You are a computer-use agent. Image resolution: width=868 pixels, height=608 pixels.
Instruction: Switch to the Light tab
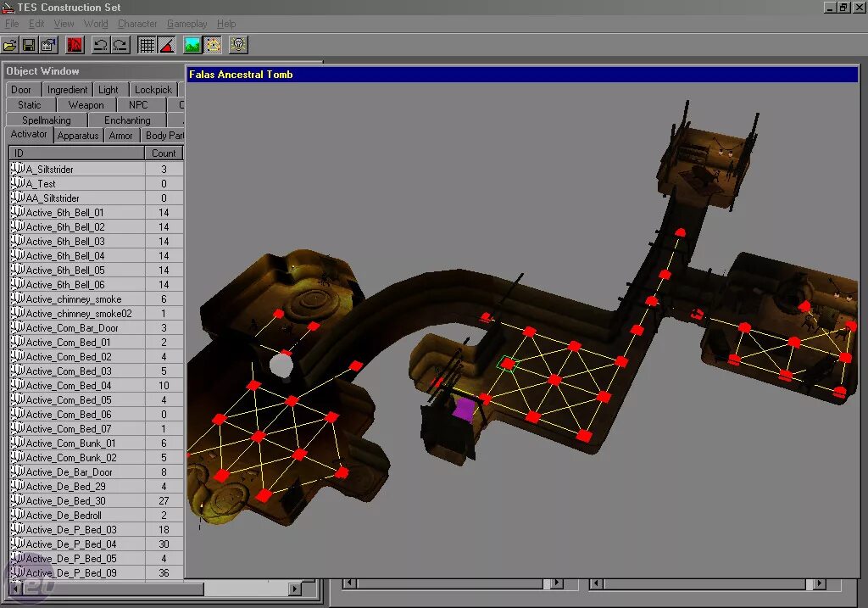(108, 90)
